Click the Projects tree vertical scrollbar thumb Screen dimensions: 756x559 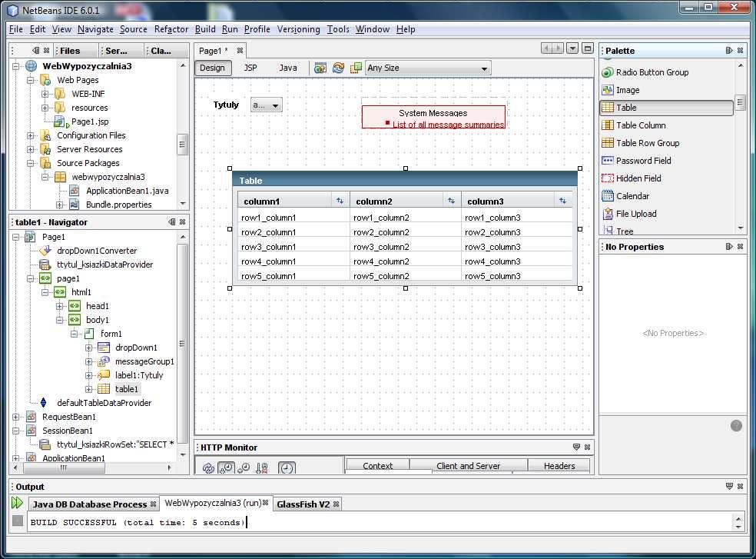click(x=182, y=145)
